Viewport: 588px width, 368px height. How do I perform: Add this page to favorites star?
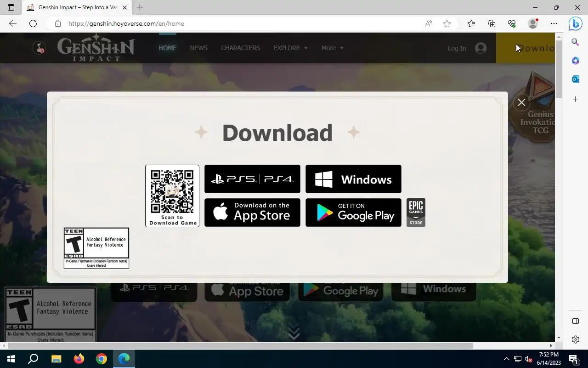447,23
